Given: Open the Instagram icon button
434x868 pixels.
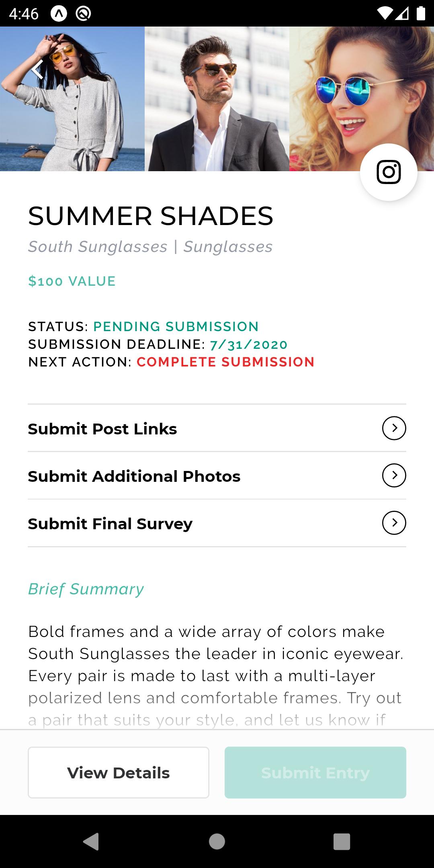Looking at the screenshot, I should click(389, 172).
